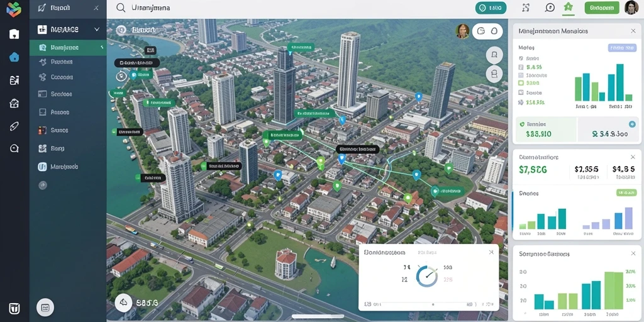The height and width of the screenshot is (322, 644).
Task: Close the sidebar header with the X
Action: [96, 8]
